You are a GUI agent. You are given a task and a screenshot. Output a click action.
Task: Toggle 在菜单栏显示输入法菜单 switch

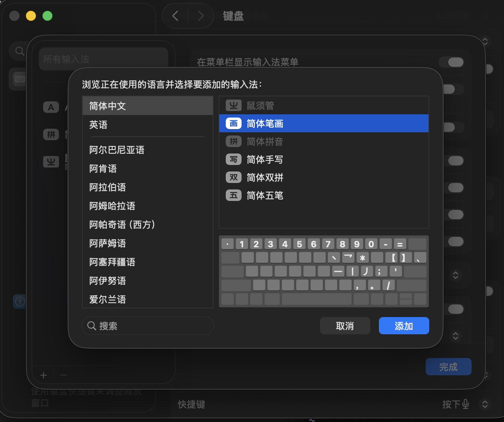pos(452,62)
